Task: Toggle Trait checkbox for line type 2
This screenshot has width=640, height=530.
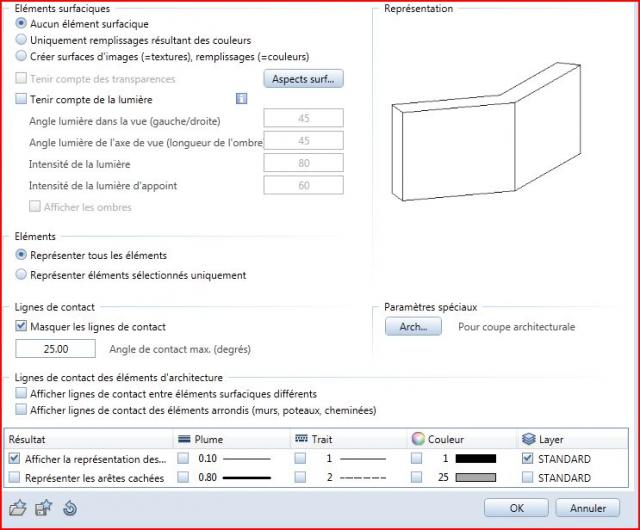Action: click(x=300, y=477)
